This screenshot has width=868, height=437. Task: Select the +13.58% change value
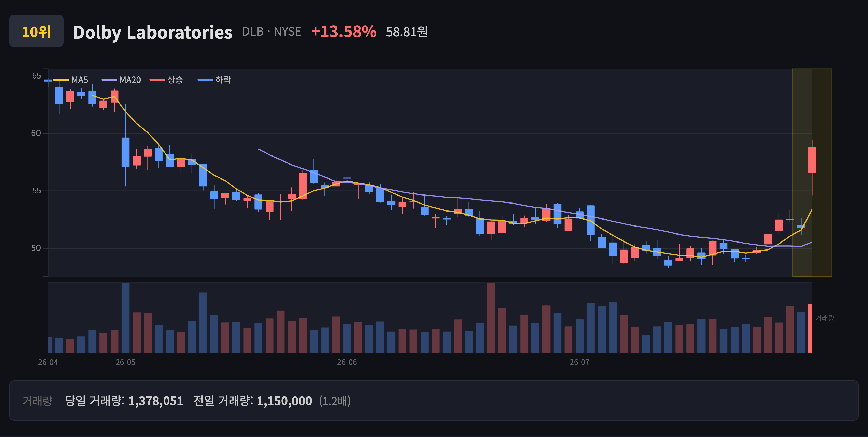343,32
